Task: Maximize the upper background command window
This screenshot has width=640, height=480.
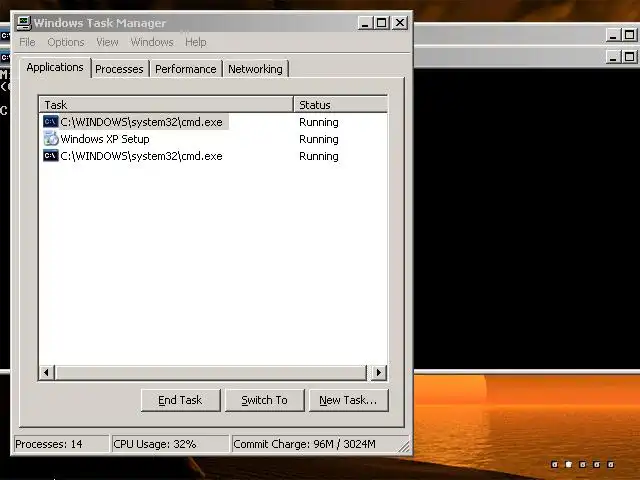Action: coord(630,35)
